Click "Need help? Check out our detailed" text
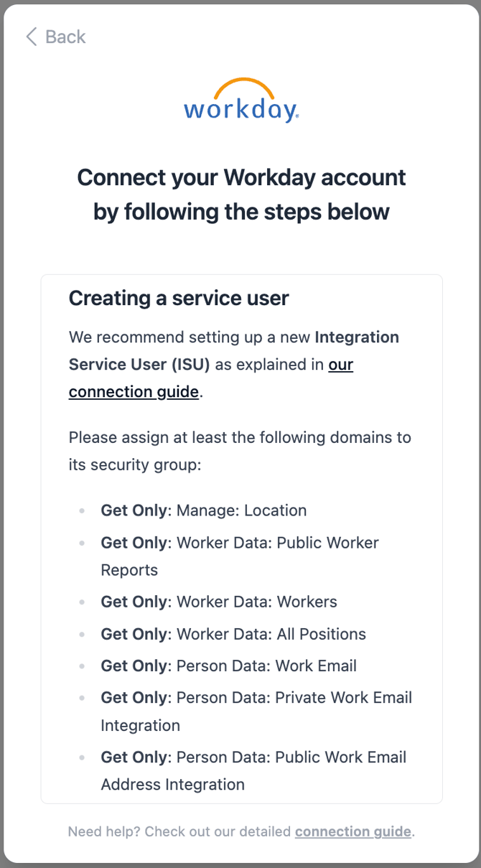 click(x=180, y=831)
